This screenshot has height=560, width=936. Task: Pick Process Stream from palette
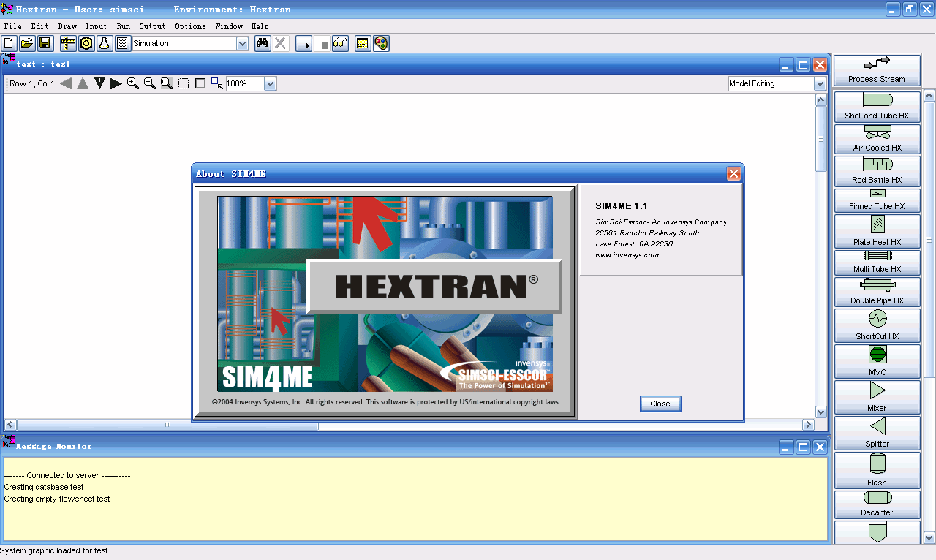coord(877,70)
